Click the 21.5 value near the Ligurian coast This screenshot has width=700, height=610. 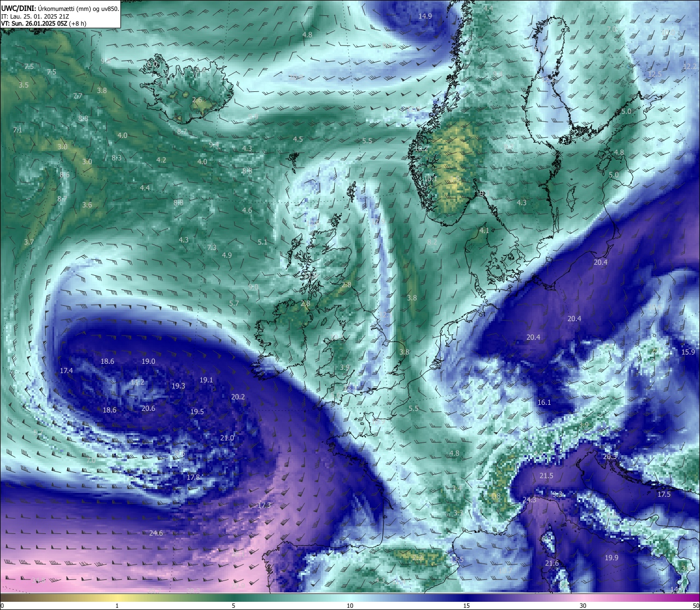pyautogui.click(x=546, y=476)
